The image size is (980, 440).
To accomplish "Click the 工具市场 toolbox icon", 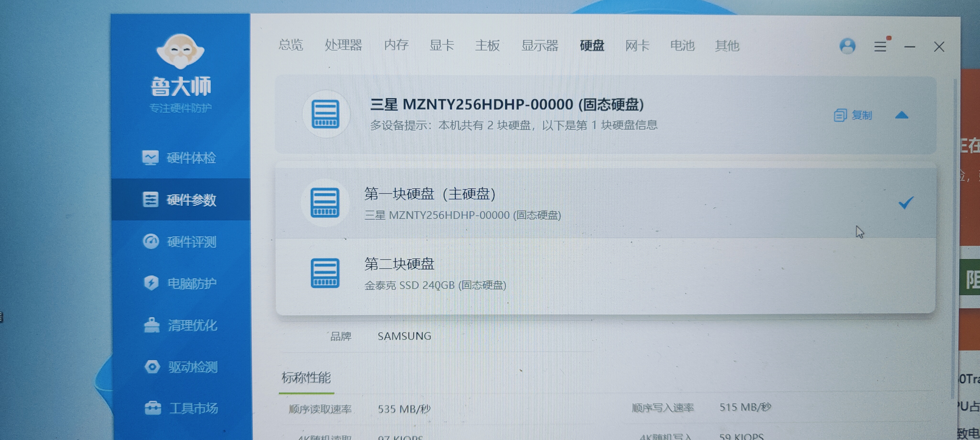I will pos(153,408).
